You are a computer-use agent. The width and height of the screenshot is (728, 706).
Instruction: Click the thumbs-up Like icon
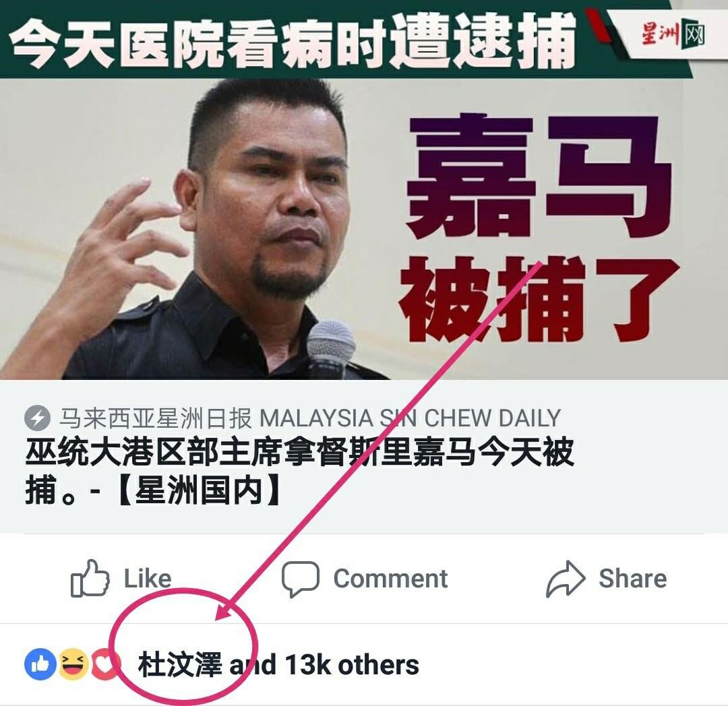[90, 578]
